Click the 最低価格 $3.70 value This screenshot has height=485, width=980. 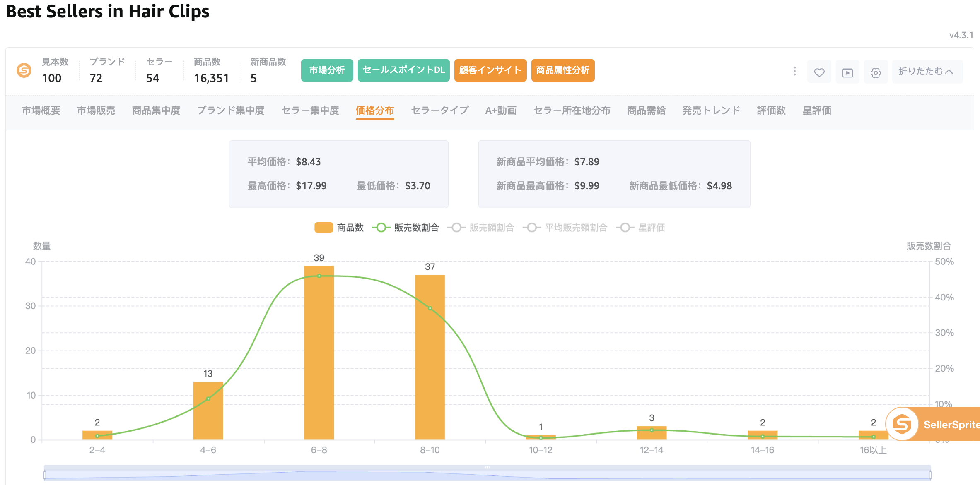[418, 186]
